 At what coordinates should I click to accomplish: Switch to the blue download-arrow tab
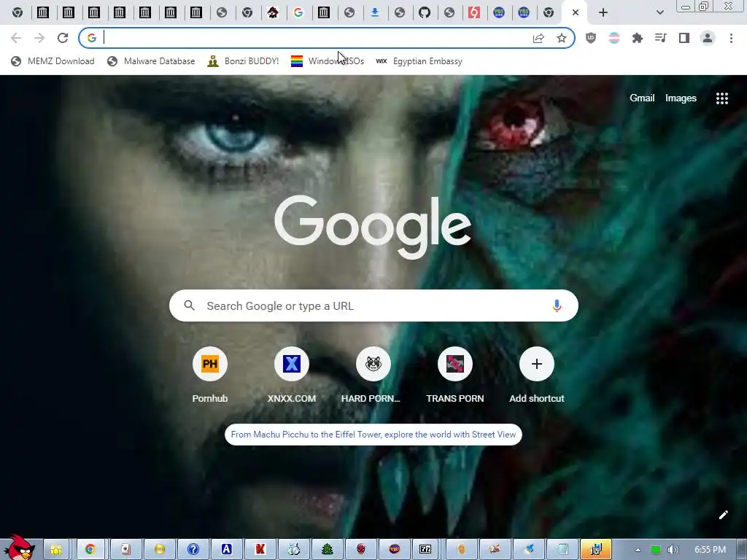click(375, 13)
